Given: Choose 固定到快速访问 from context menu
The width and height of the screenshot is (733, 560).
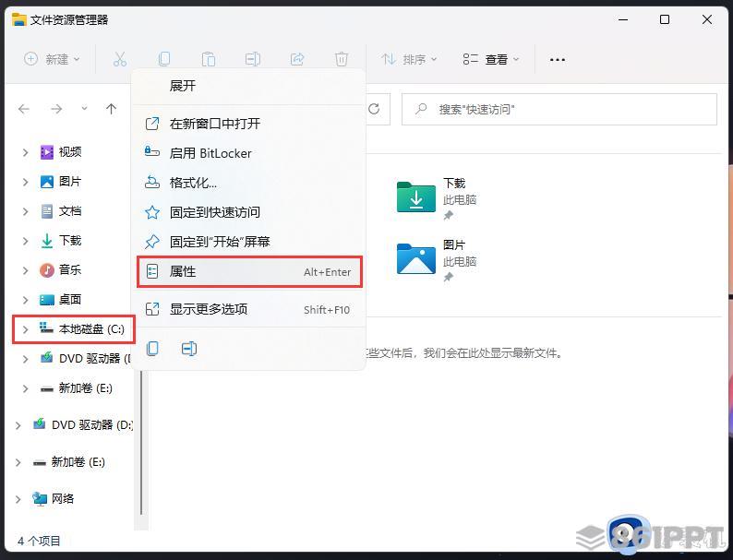Looking at the screenshot, I should coord(249,212).
